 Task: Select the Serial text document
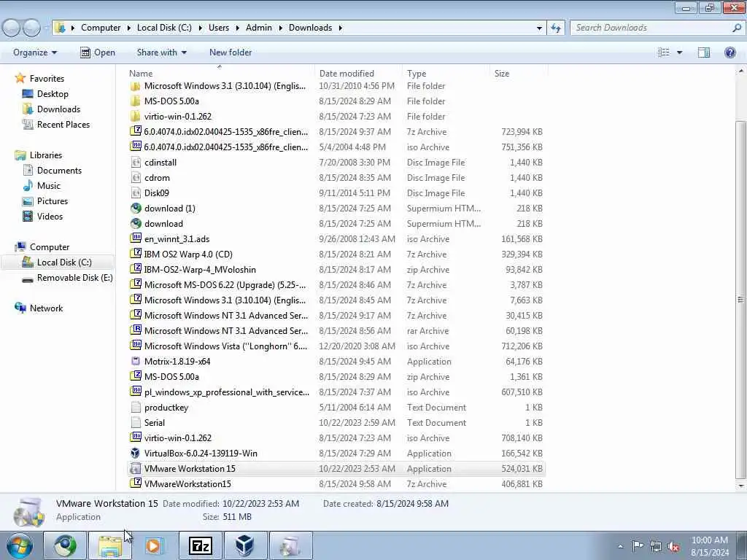(x=336, y=422)
